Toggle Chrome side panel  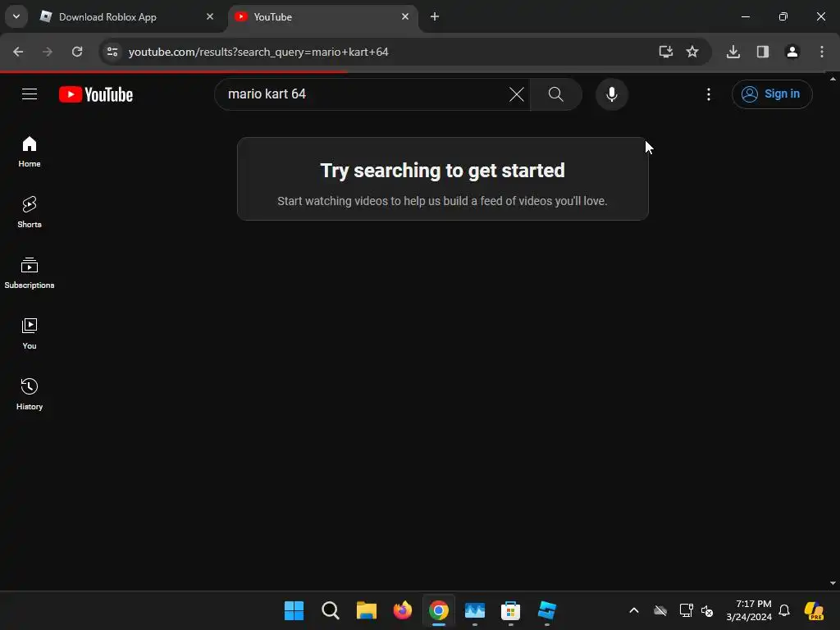tap(763, 52)
